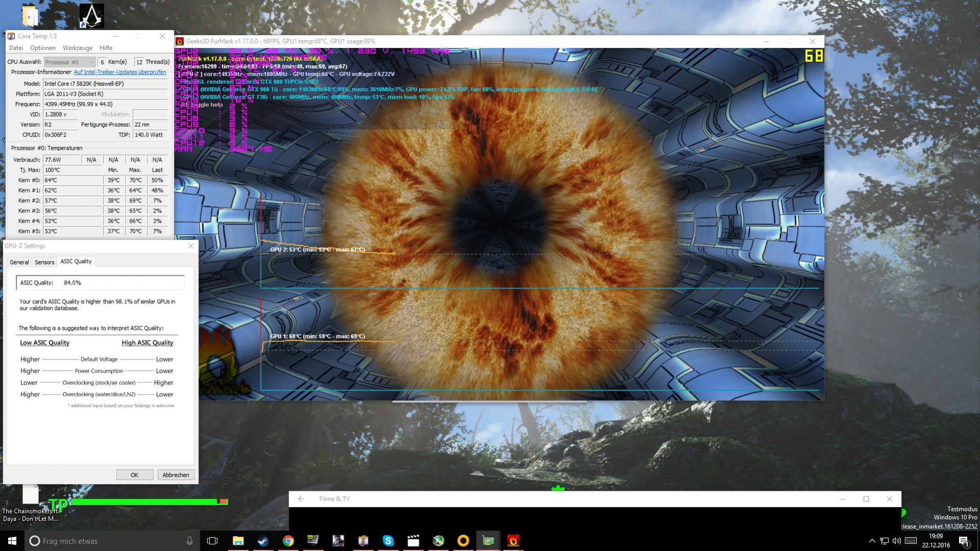The width and height of the screenshot is (980, 551).
Task: Open Steam from the taskbar
Action: pyautogui.click(x=263, y=541)
